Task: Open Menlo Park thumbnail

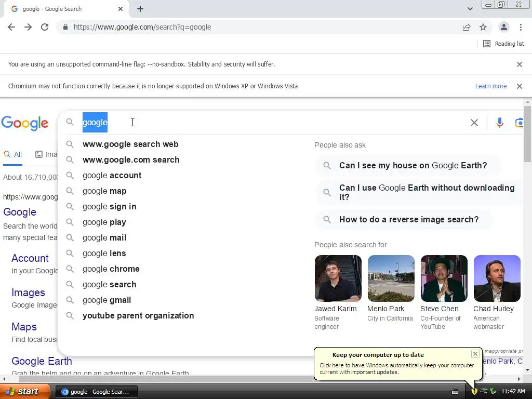Action: pyautogui.click(x=391, y=278)
